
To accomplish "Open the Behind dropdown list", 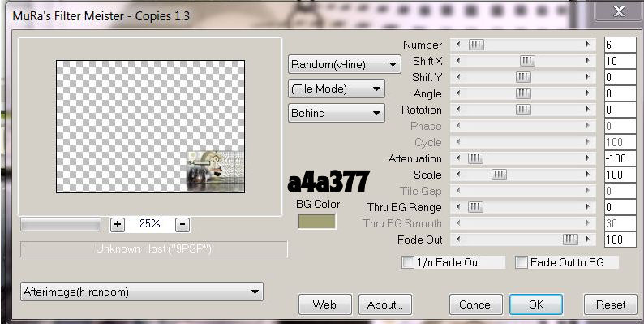I will [x=337, y=113].
